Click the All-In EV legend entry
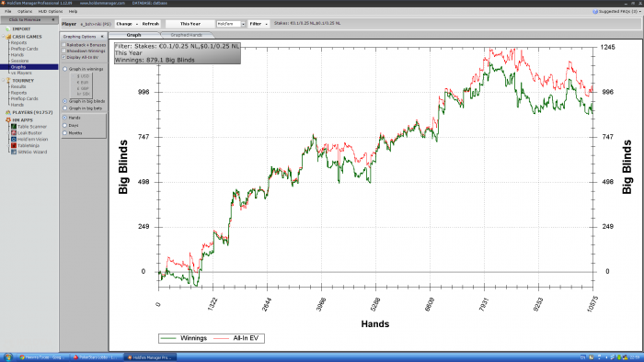Image resolution: width=644 pixels, height=362 pixels. pos(236,338)
